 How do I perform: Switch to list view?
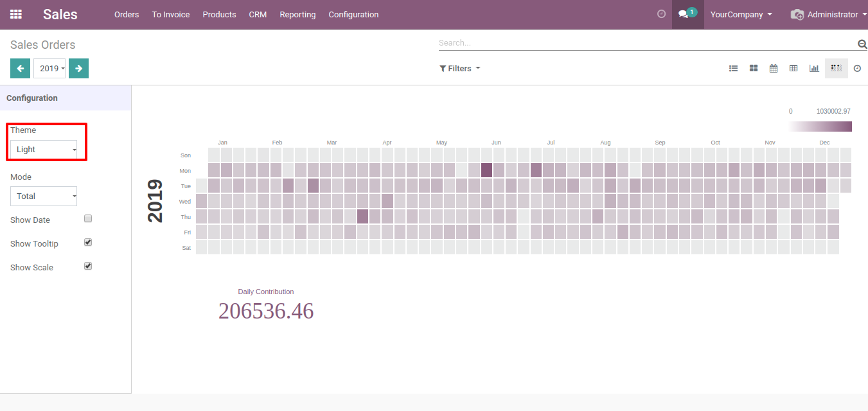(733, 68)
